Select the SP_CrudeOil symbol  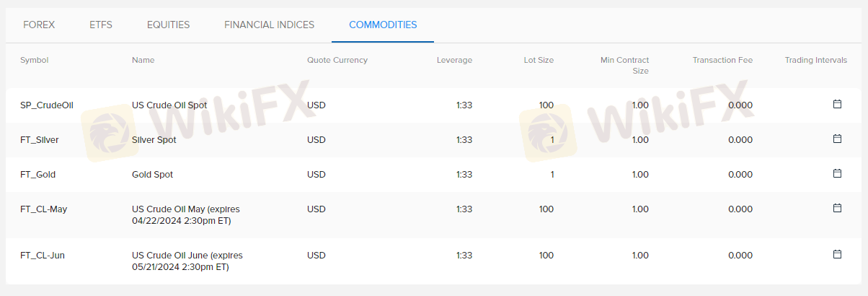click(47, 105)
